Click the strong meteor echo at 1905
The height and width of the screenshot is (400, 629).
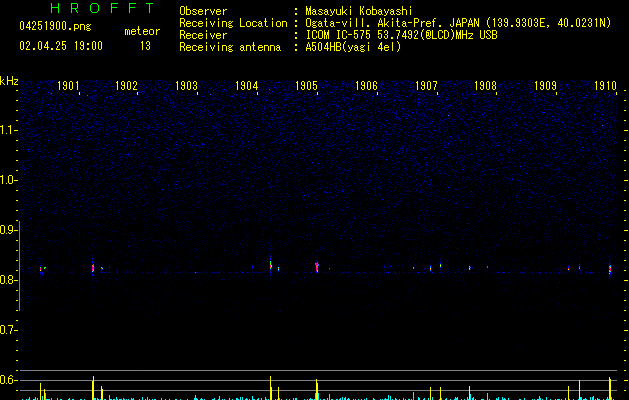[x=317, y=267]
